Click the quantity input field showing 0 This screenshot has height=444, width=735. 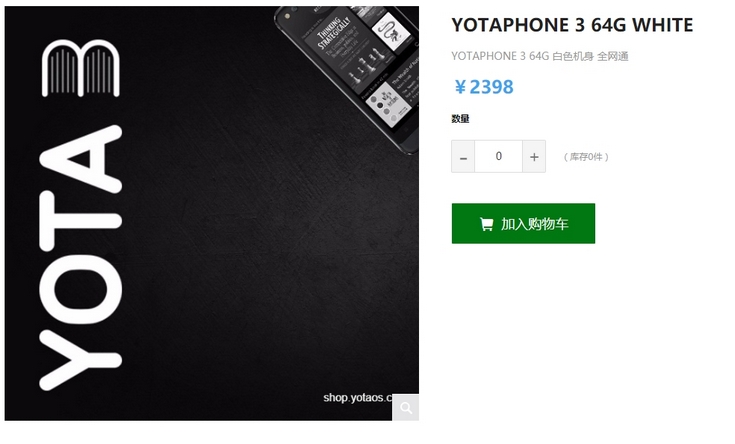point(499,157)
